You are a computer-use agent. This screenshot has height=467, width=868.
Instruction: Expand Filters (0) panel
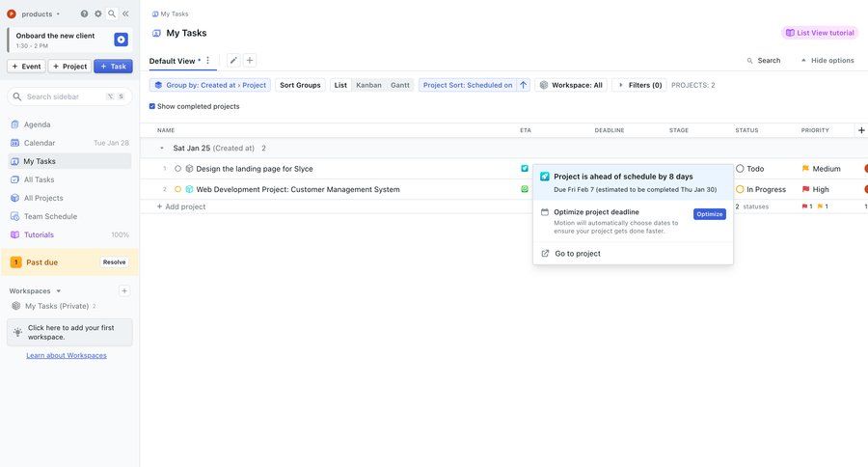click(x=639, y=85)
